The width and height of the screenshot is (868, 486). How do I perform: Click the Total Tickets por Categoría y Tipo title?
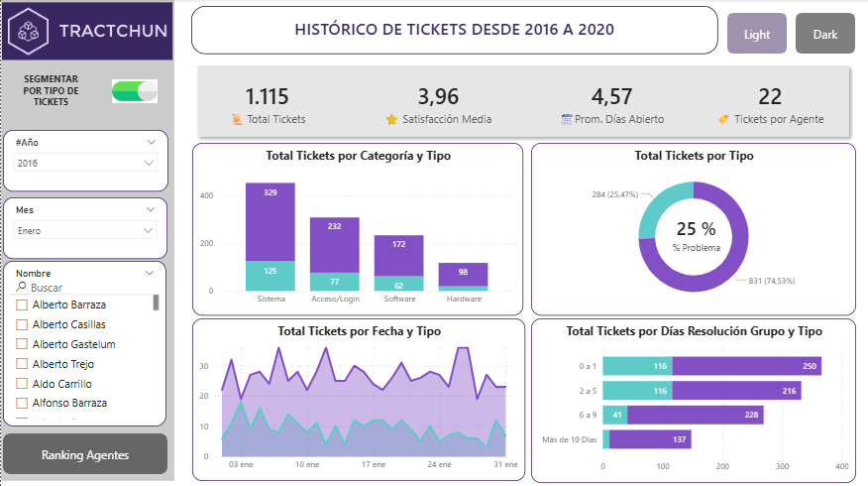pyautogui.click(x=358, y=156)
